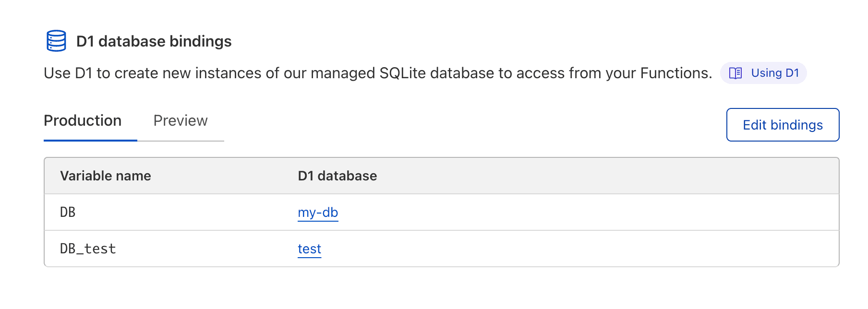Image resolution: width=868 pixels, height=309 pixels.
Task: Click empty space in the my-db row
Action: click(x=576, y=212)
